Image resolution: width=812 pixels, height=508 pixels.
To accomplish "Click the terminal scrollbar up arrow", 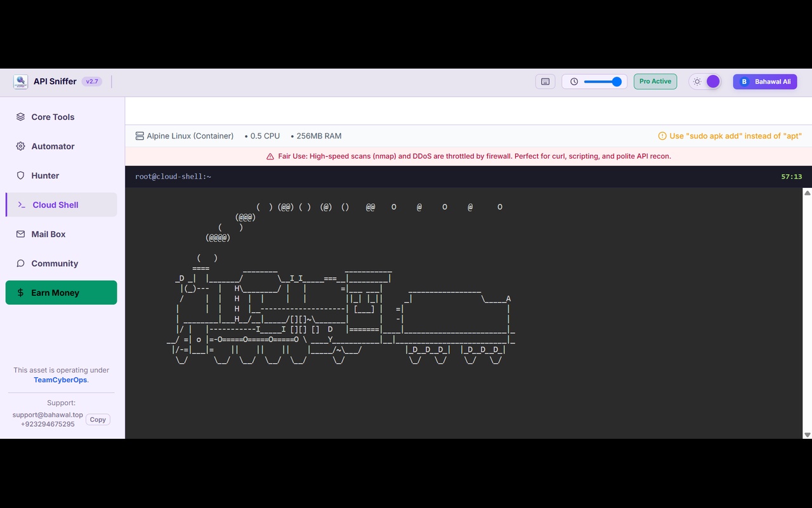I will (808, 192).
